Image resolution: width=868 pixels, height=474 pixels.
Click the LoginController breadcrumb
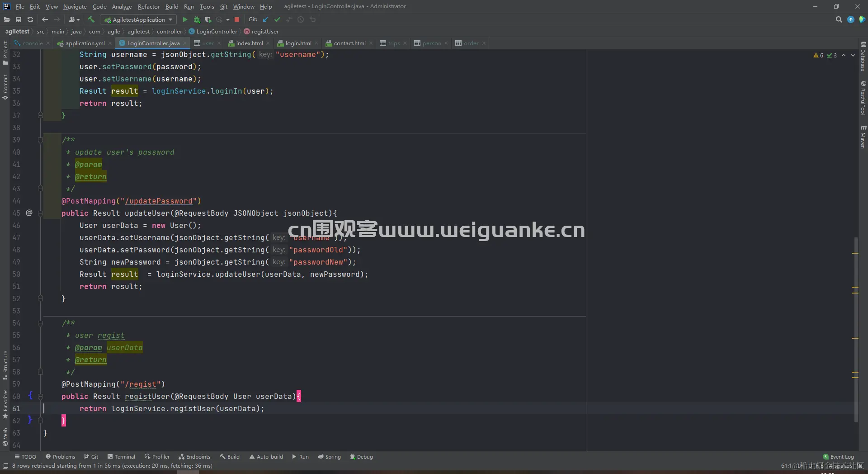coord(213,32)
